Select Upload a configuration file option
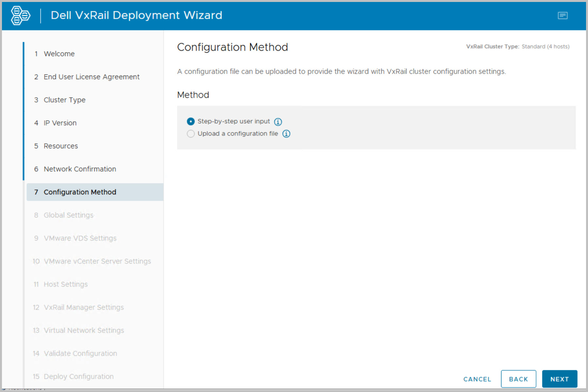The image size is (588, 392). click(191, 134)
